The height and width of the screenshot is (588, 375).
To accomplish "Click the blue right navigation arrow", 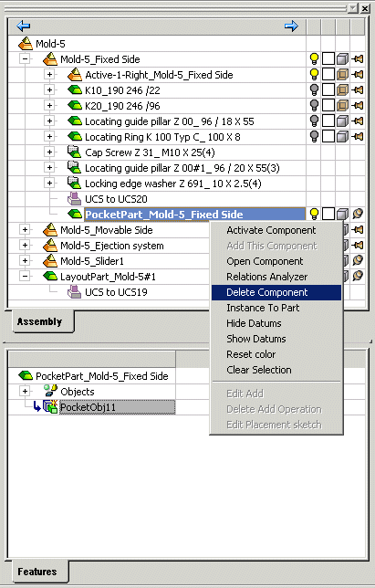I will coord(291,26).
